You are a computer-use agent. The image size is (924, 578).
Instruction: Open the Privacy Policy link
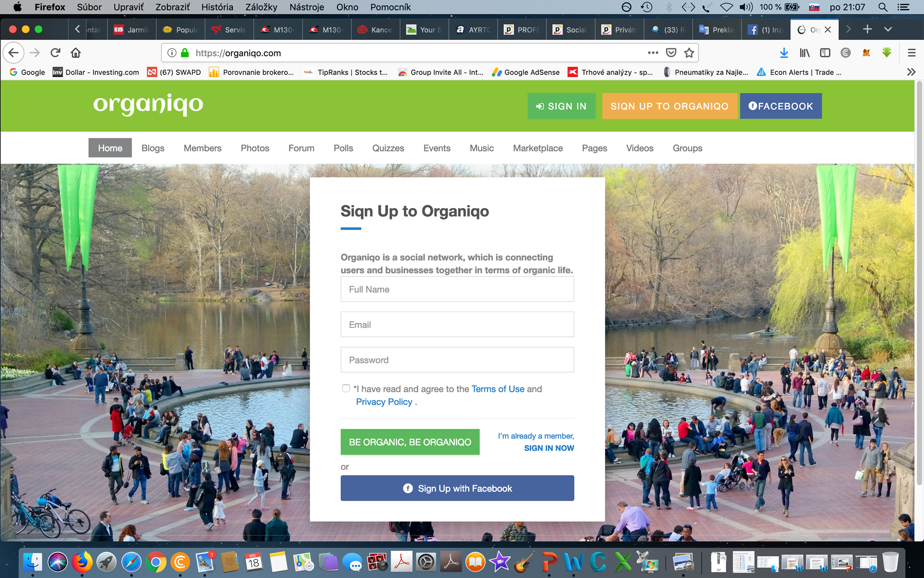coord(384,401)
